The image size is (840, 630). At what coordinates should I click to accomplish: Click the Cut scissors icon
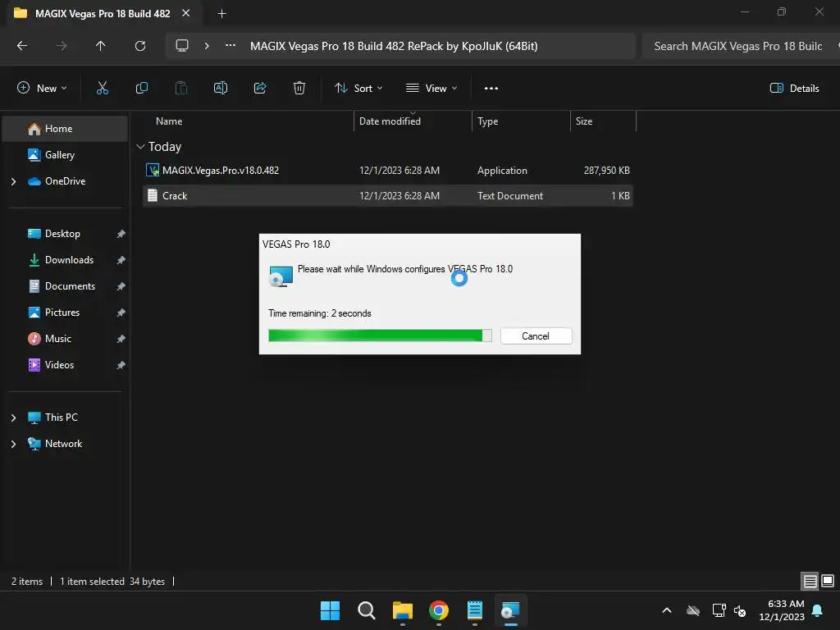[103, 88]
